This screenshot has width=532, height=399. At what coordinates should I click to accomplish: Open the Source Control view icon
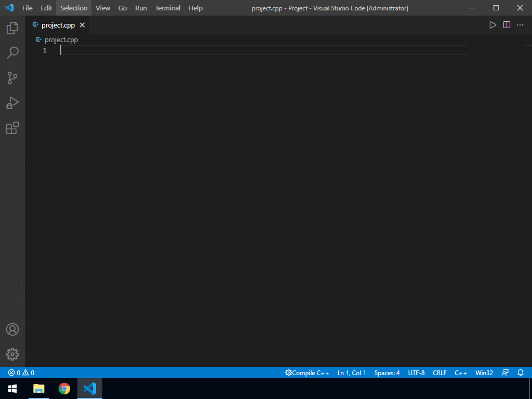[12, 78]
